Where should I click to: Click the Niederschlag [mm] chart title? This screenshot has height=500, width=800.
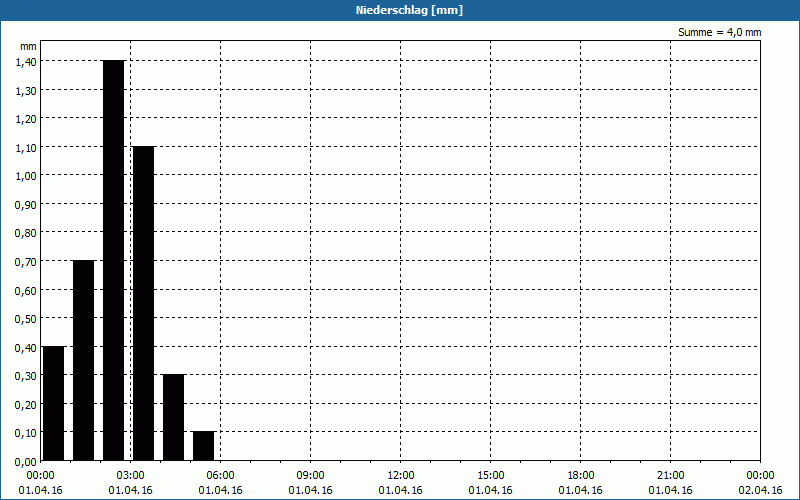(409, 10)
